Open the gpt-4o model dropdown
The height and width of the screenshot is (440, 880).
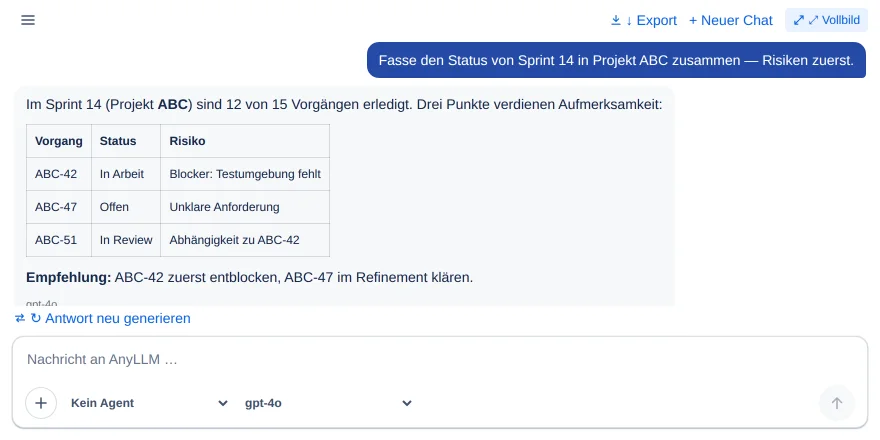pyautogui.click(x=328, y=403)
